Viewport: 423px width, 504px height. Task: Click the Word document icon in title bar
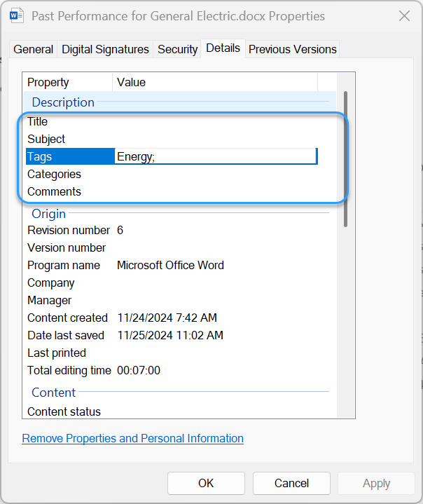pos(18,15)
